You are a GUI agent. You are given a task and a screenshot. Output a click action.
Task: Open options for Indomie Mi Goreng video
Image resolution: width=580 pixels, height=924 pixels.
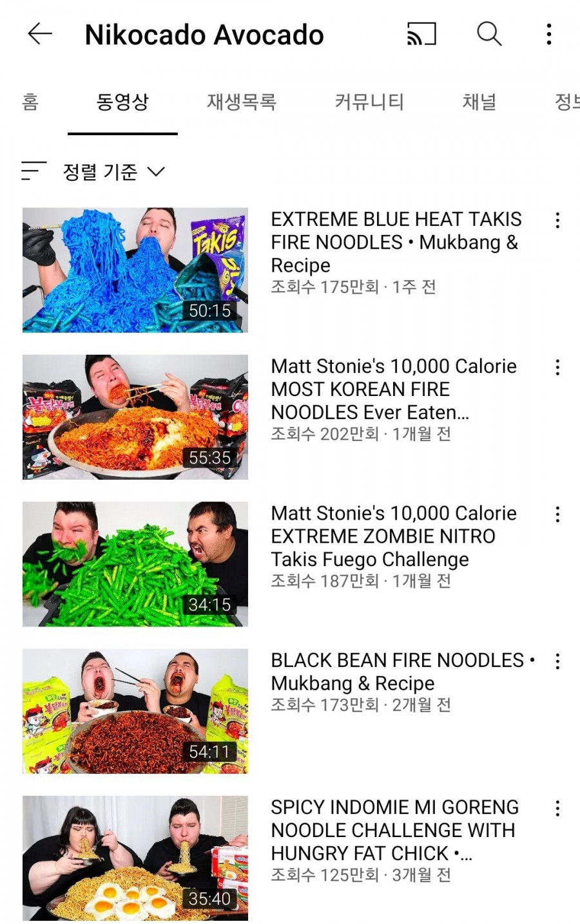[557, 809]
